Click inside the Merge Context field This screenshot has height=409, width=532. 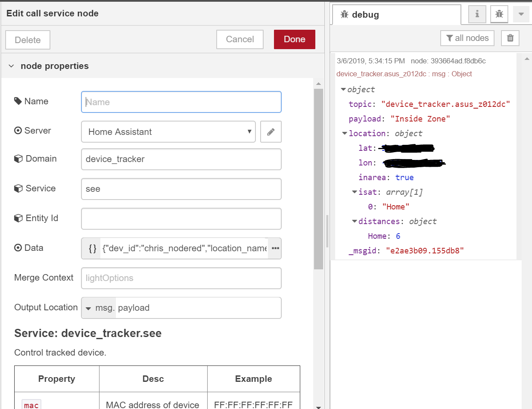point(181,278)
